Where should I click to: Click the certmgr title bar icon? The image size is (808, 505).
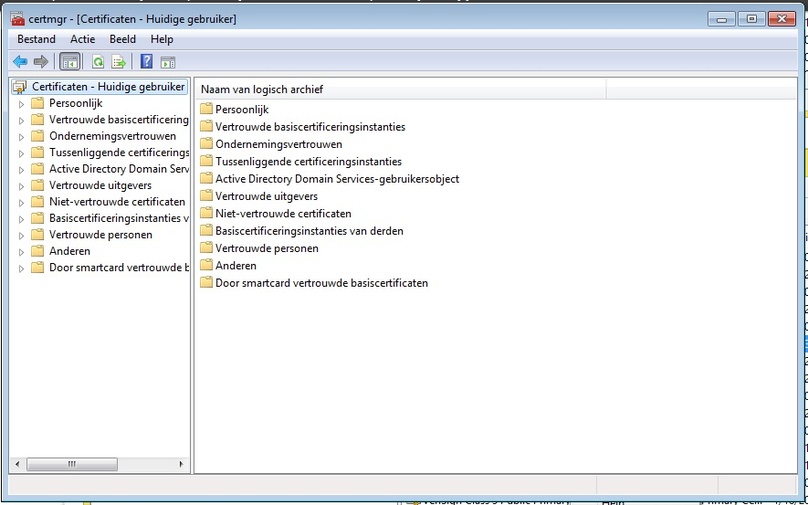(x=18, y=19)
